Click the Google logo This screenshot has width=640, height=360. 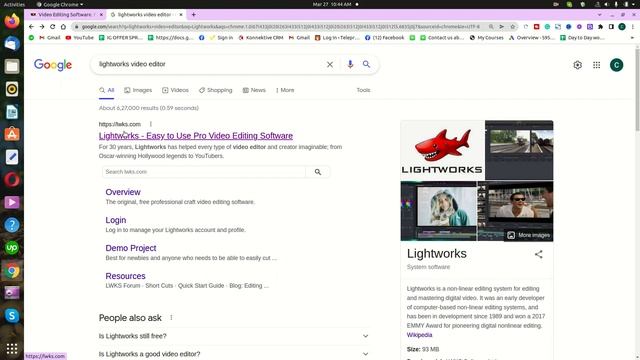53,64
